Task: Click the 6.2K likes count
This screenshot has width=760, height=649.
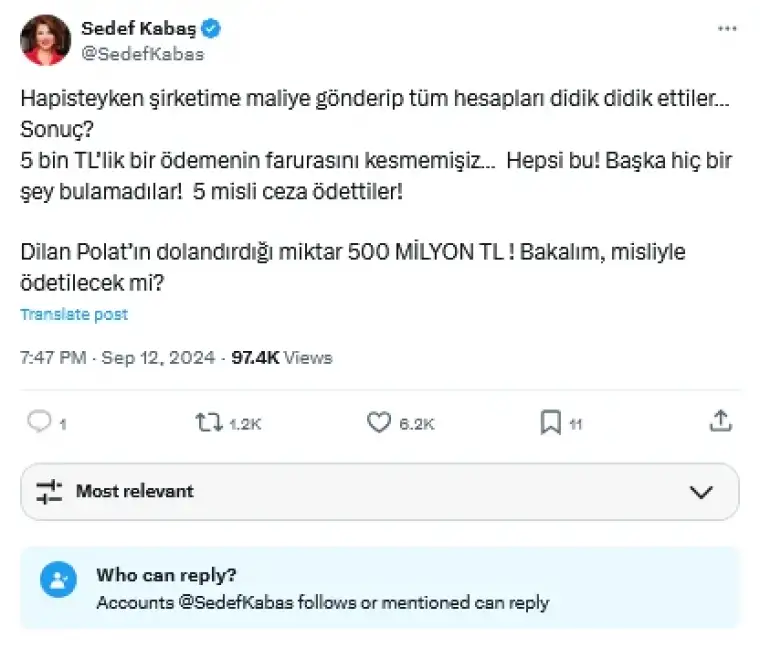Action: 417,424
